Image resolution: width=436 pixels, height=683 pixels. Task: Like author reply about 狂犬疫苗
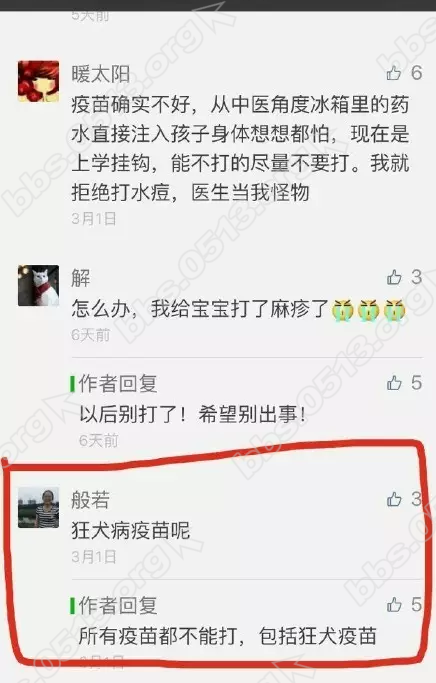click(394, 605)
